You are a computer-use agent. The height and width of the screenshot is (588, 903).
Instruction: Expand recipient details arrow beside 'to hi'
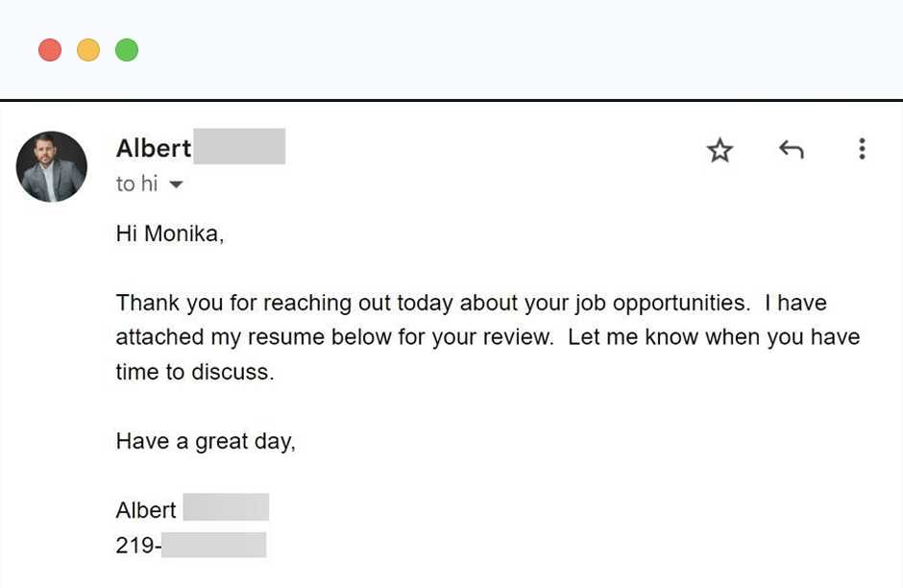click(x=175, y=184)
